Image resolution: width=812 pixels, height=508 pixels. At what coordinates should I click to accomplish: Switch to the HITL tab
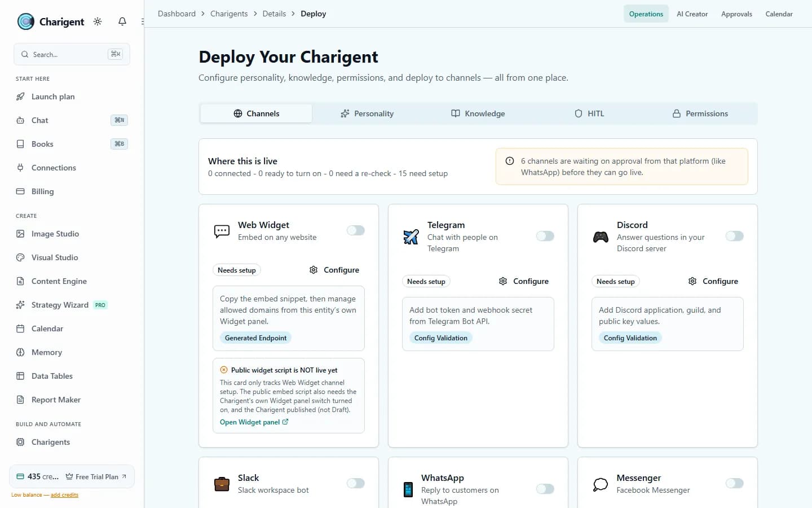[589, 113]
